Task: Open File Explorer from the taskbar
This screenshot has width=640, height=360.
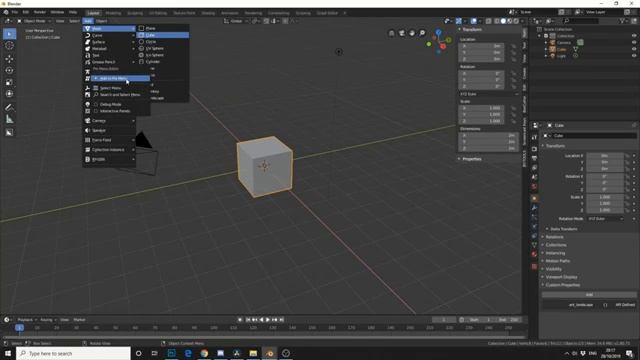Action: 253,353
